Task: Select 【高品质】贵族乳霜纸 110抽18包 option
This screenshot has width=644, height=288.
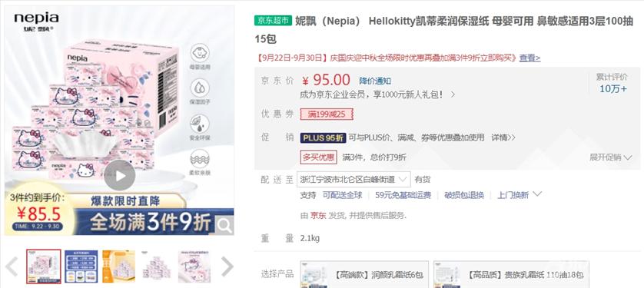Action: 511,274
